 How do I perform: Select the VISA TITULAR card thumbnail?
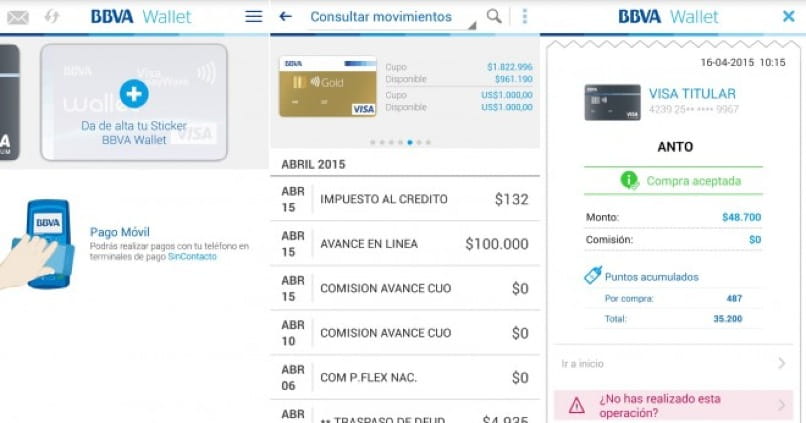(x=613, y=102)
